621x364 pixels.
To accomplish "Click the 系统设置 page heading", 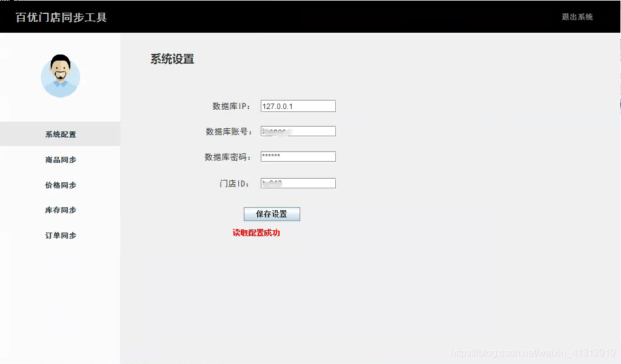I will click(172, 59).
